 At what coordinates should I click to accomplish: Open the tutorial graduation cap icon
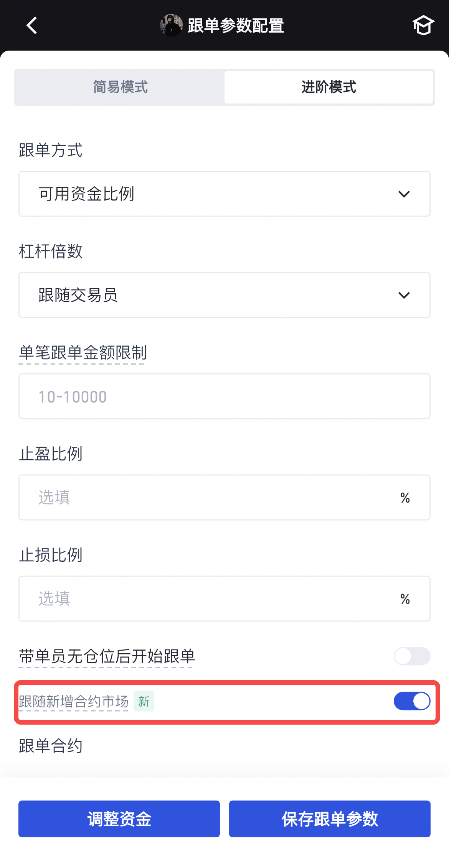(x=423, y=26)
